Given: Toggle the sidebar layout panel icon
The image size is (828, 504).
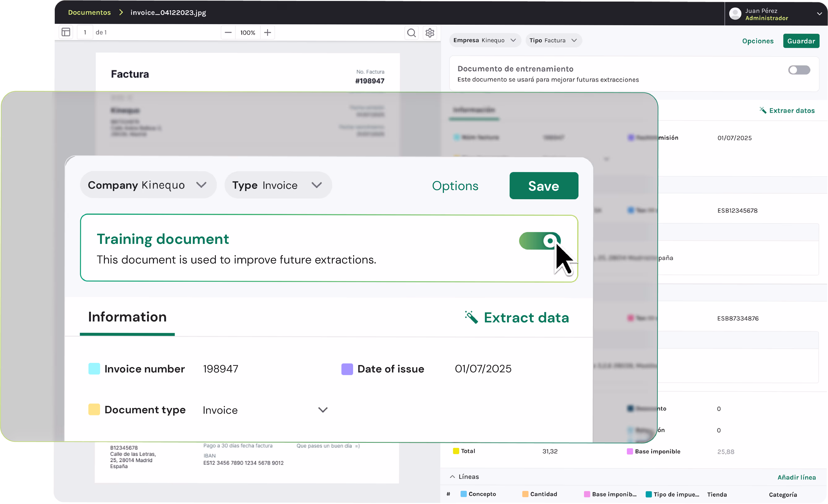Looking at the screenshot, I should [66, 32].
